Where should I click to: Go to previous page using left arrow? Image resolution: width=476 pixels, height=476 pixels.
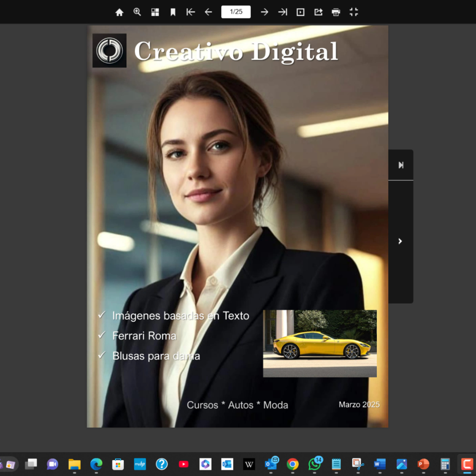[208, 12]
